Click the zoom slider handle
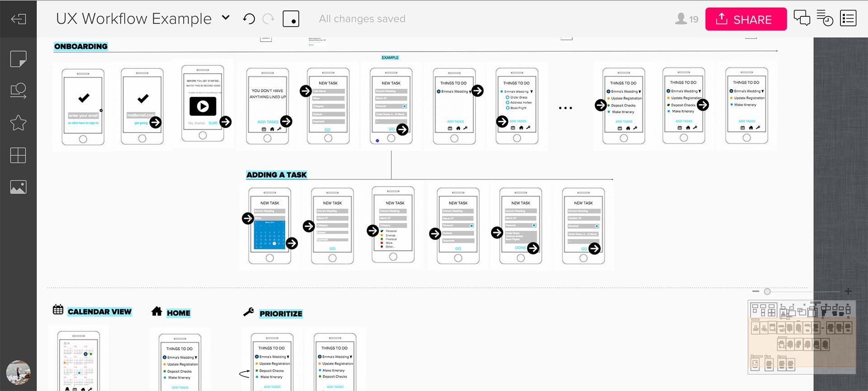 (x=767, y=291)
